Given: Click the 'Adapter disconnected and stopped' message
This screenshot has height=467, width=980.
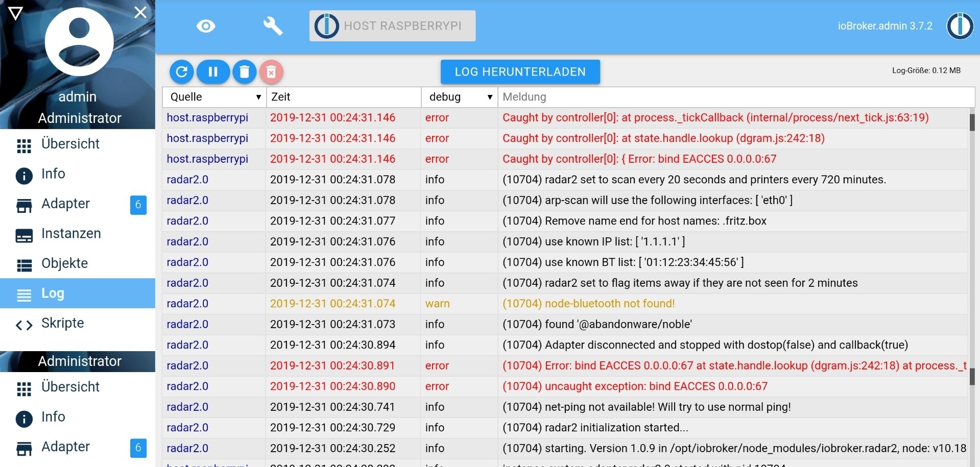Looking at the screenshot, I should click(705, 345).
